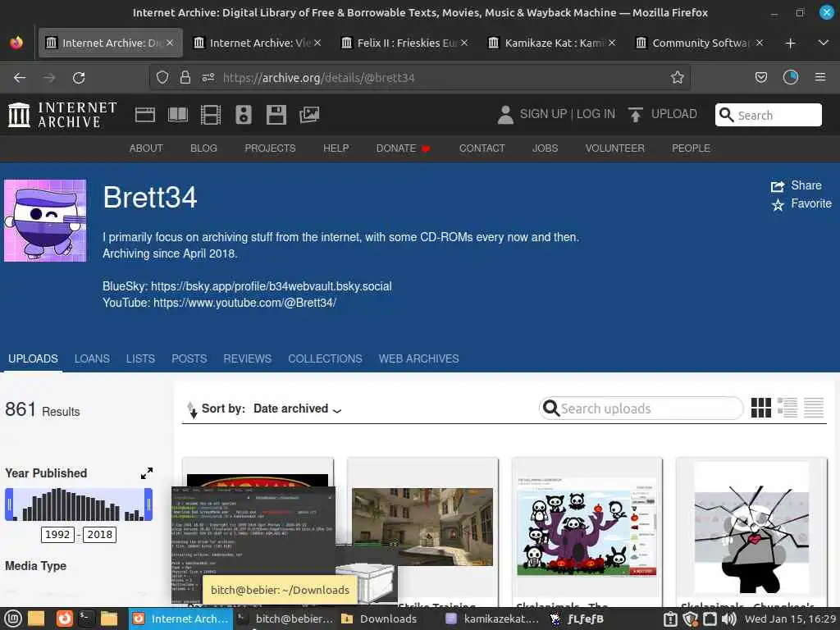840x630 pixels.
Task: Click the Save to Pocket icon
Action: pyautogui.click(x=760, y=78)
